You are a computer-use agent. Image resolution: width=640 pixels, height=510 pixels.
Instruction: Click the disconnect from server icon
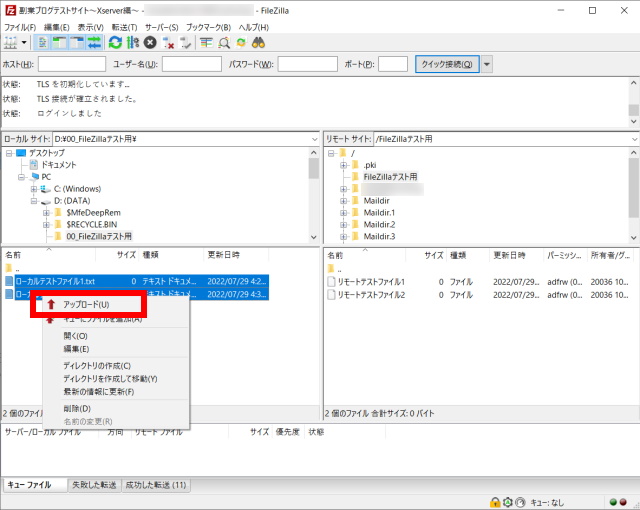tap(168, 42)
